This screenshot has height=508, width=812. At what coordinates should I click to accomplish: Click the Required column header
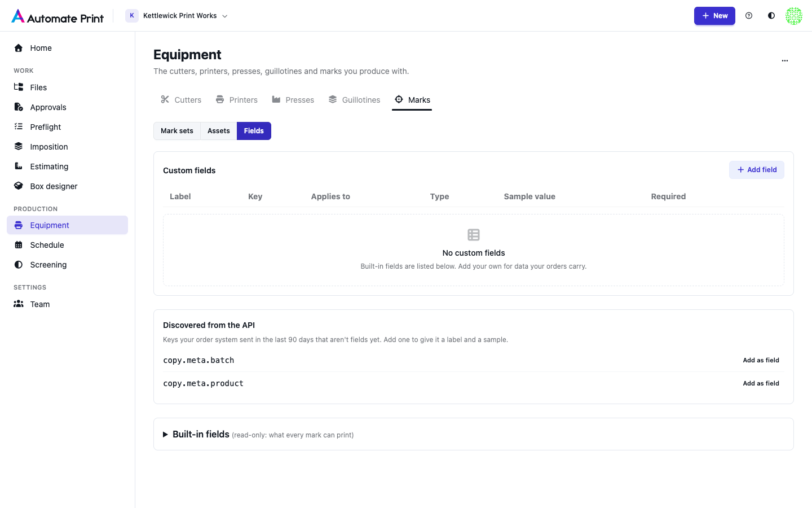click(x=668, y=196)
